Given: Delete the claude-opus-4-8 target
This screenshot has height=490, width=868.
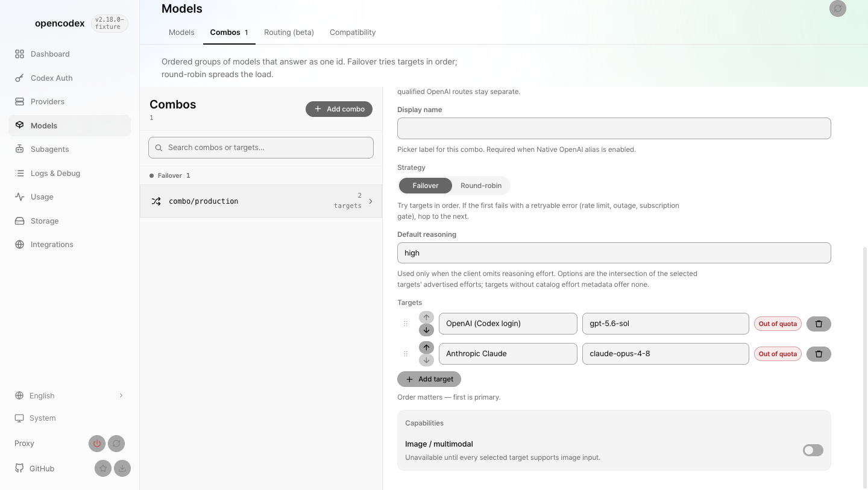Looking at the screenshot, I should pos(819,354).
